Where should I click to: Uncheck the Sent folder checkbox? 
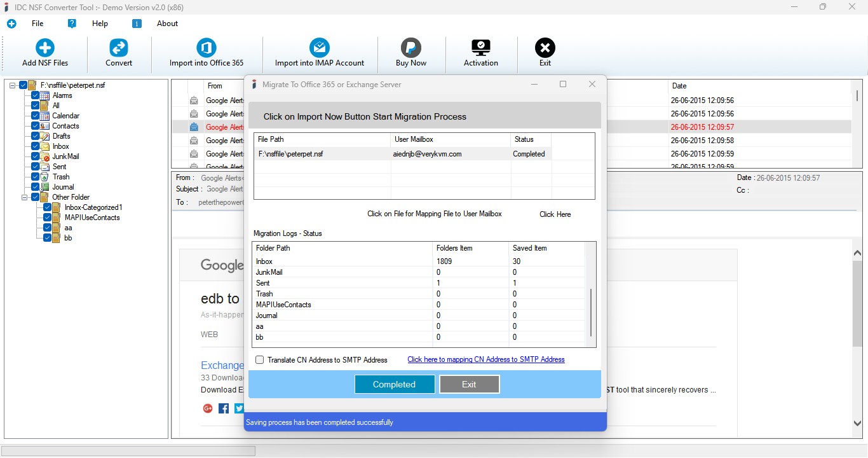(36, 167)
